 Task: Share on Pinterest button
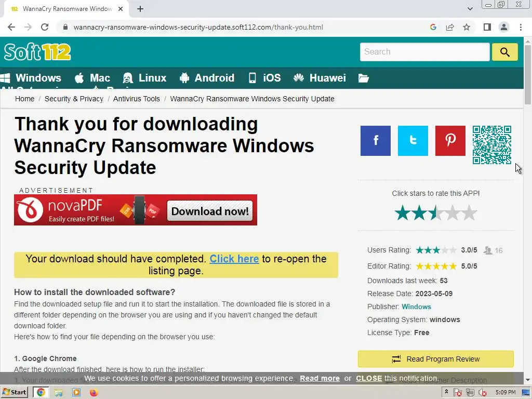pos(450,141)
